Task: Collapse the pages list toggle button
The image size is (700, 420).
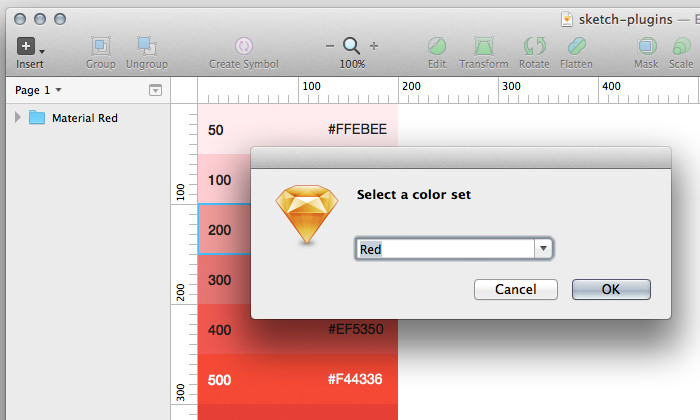Action: [155, 91]
